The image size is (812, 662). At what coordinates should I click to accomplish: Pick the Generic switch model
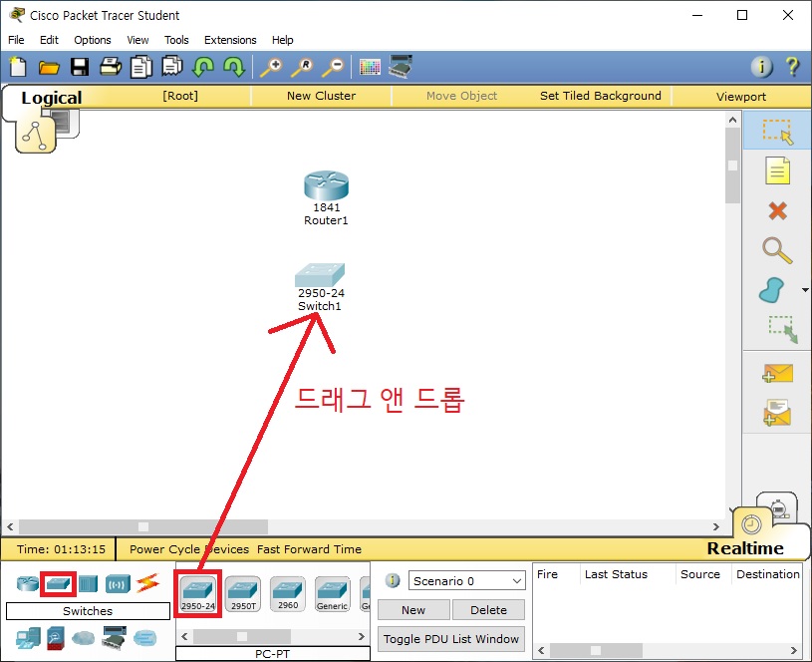[x=333, y=594]
